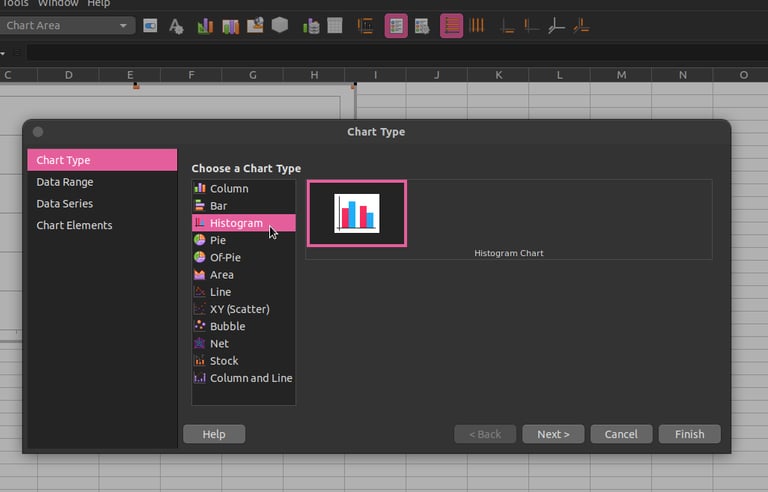768x492 pixels.
Task: Click the Cancel button
Action: click(x=621, y=434)
